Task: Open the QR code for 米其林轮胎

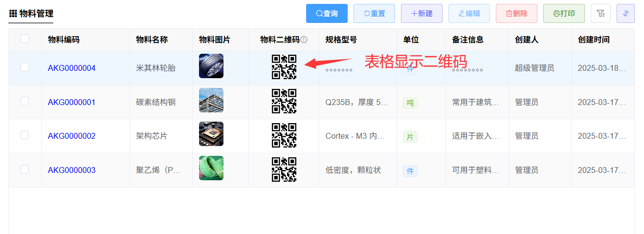Action: [284, 66]
